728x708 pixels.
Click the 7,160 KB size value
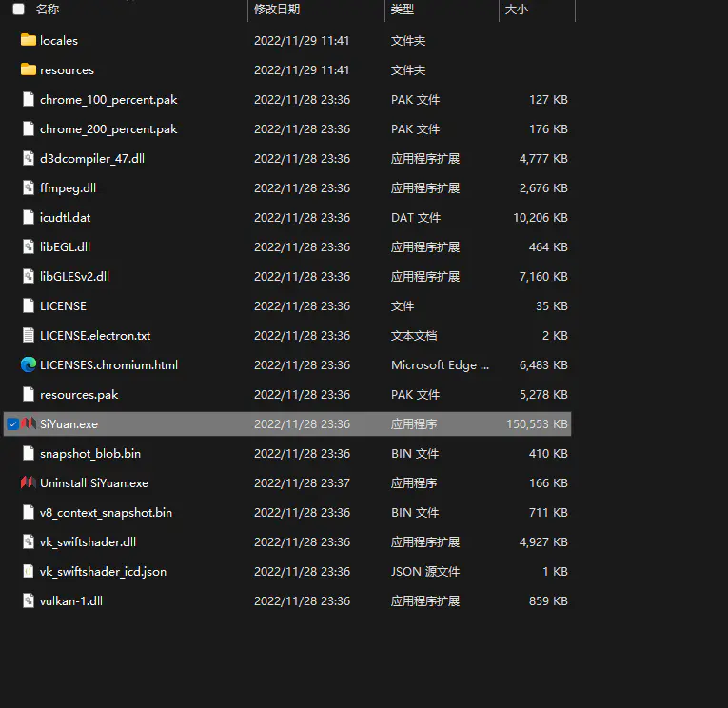(543, 277)
